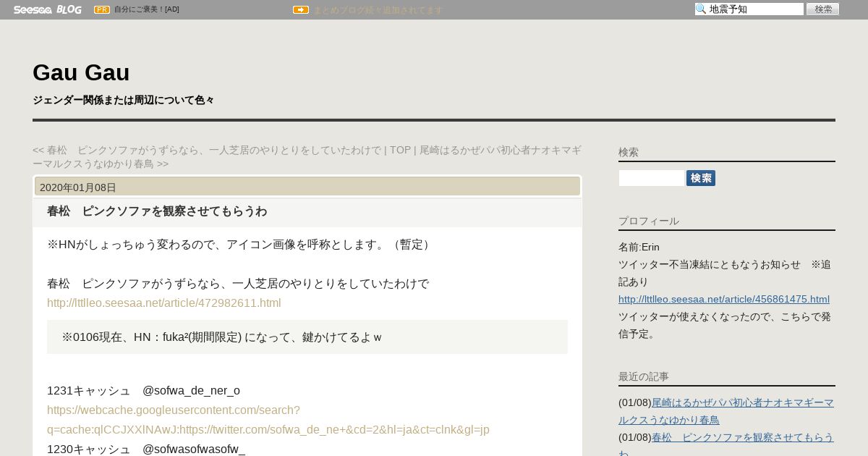Image resolution: width=868 pixels, height=456 pixels.
Task: Click the magnifier icon in top search box
Action: click(701, 9)
